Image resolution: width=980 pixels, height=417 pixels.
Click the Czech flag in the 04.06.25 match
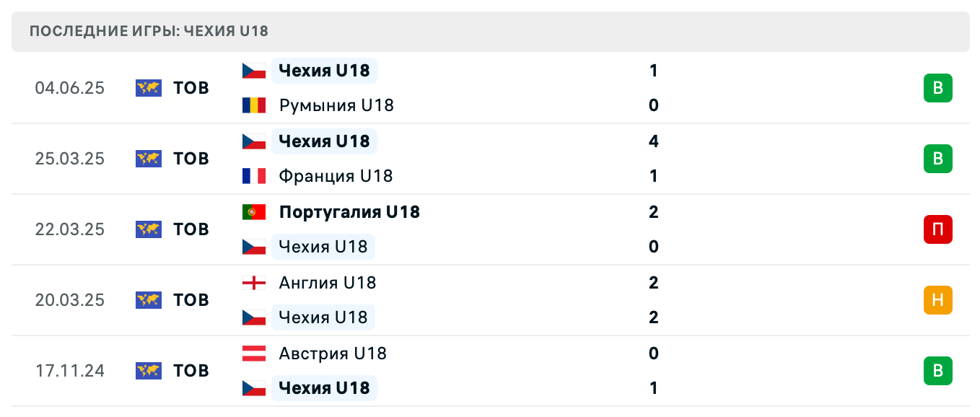point(253,71)
